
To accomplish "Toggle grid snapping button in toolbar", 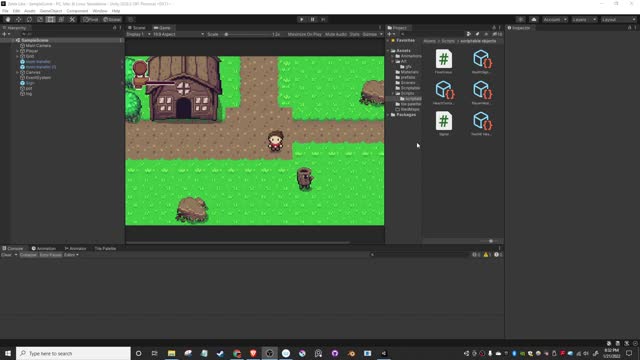I will click(x=131, y=20).
